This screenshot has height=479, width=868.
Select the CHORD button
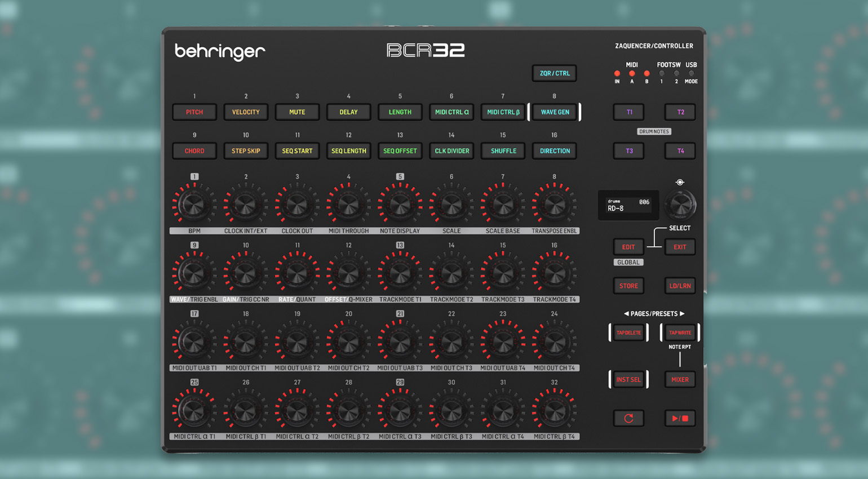point(194,151)
